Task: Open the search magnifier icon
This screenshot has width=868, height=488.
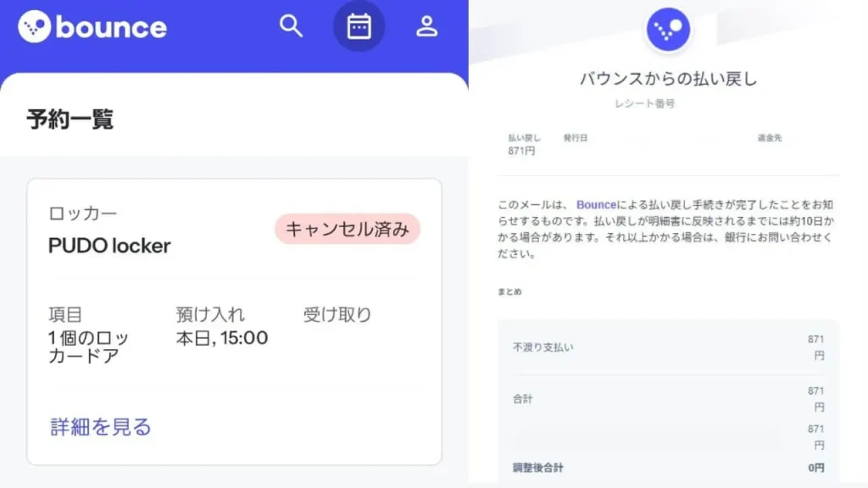Action: (x=291, y=26)
